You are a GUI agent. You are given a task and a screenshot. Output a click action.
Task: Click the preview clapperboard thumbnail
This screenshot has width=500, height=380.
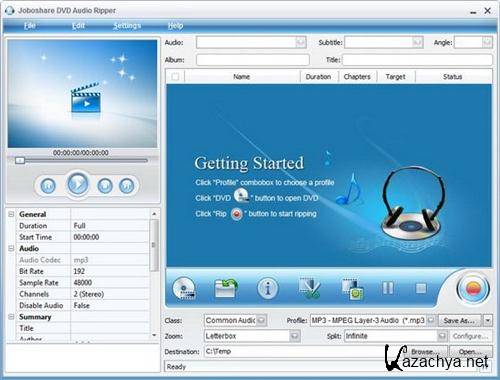[86, 98]
